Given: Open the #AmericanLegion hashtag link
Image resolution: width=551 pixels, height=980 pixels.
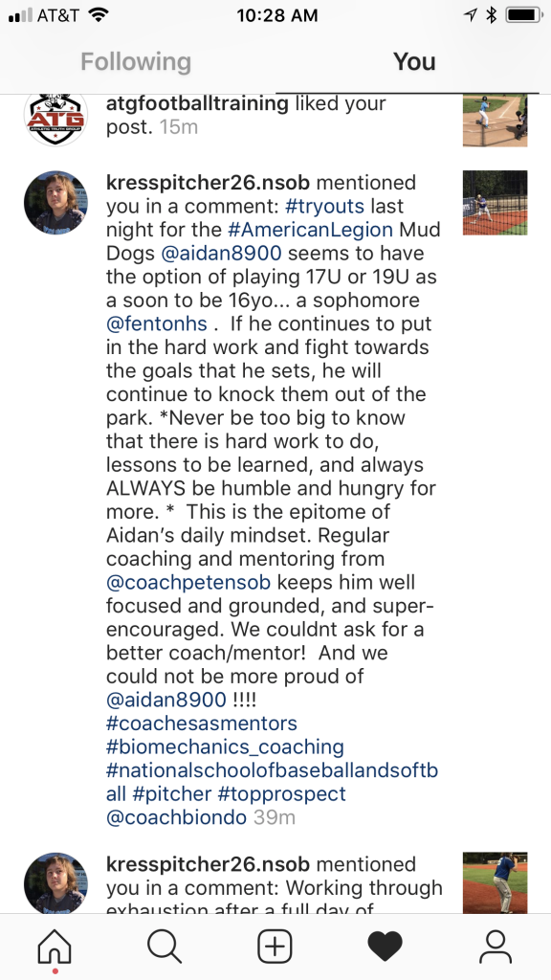Looking at the screenshot, I should 311,230.
